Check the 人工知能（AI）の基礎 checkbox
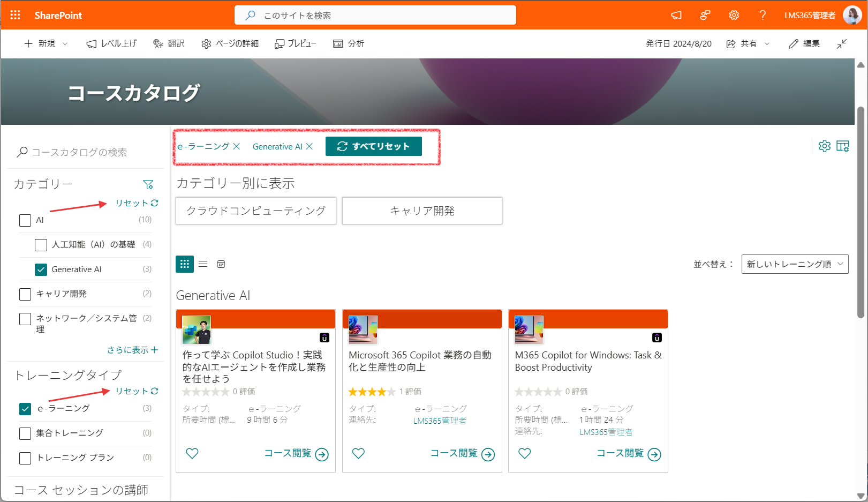868x502 pixels. click(41, 245)
